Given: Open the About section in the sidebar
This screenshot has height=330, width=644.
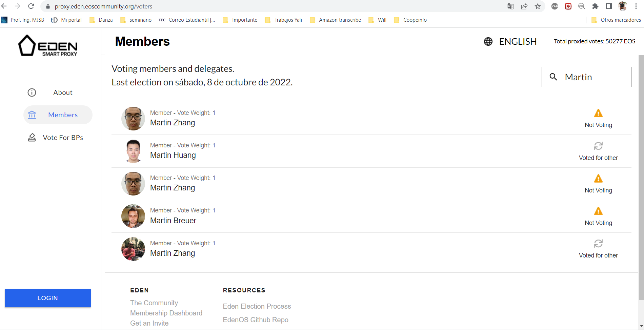Looking at the screenshot, I should point(62,92).
